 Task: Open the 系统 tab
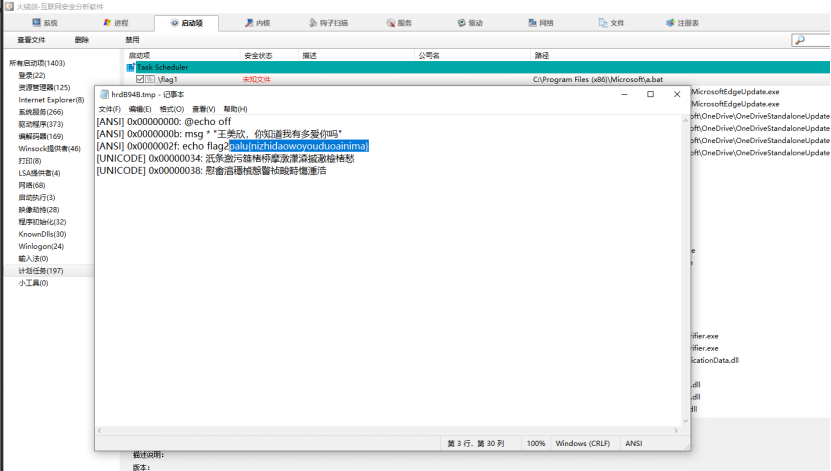(x=45, y=23)
